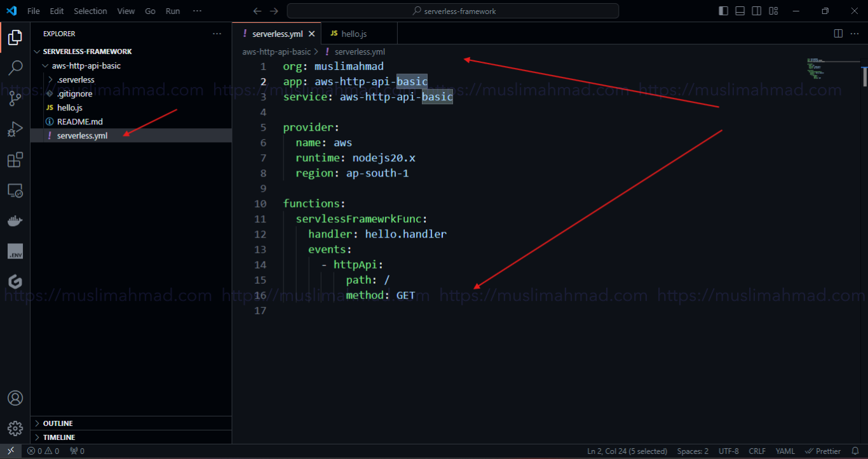
Task: Click the serverless.yml breadcrumb
Action: (x=360, y=52)
